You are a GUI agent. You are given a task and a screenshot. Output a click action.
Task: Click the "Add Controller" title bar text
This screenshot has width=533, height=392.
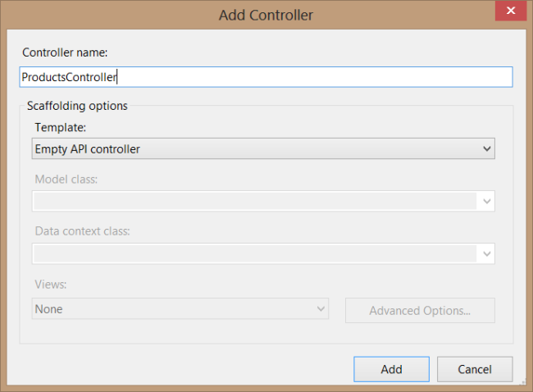266,15
